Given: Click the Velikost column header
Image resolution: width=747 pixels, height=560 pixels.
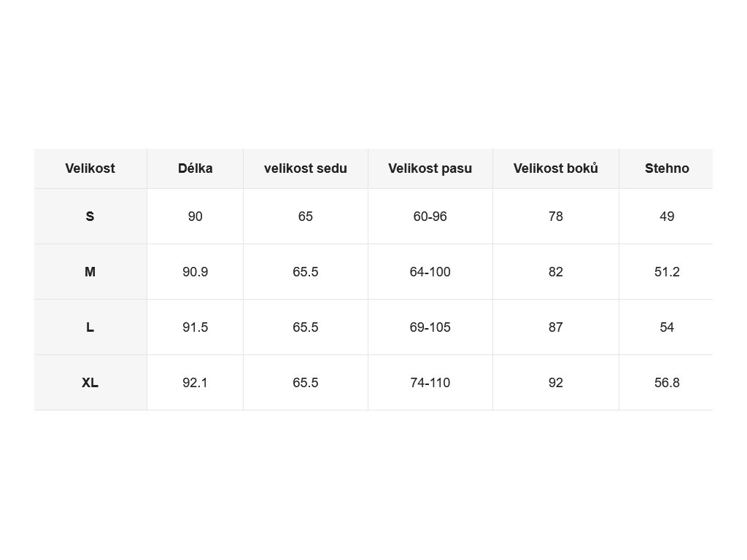Looking at the screenshot, I should [90, 168].
